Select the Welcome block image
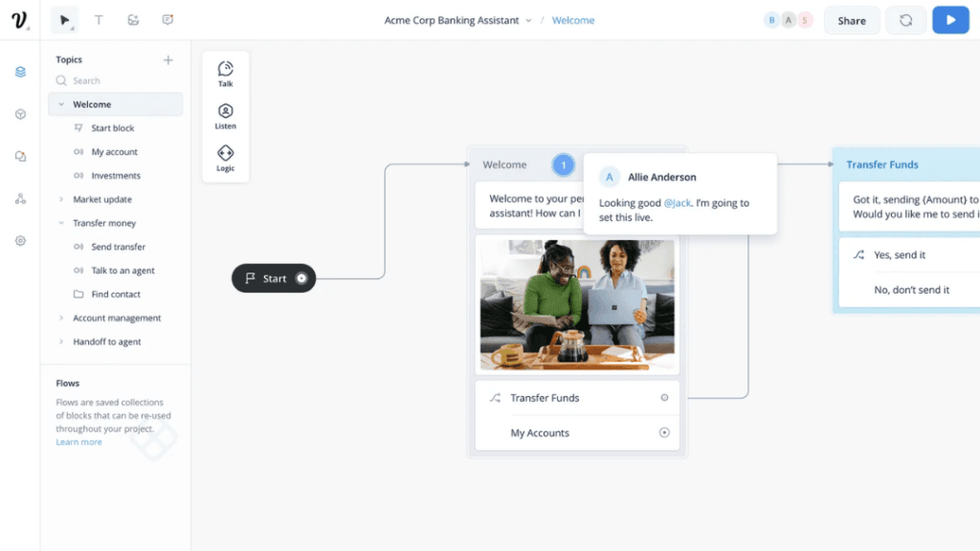 click(x=577, y=305)
